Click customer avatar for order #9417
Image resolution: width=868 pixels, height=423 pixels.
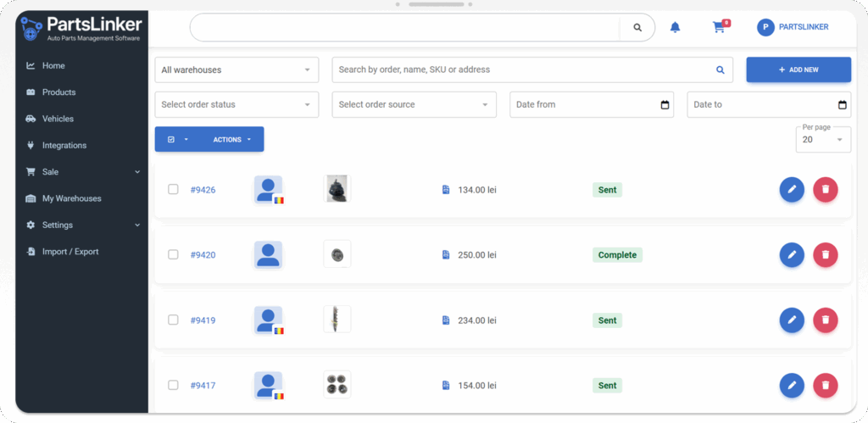tap(269, 385)
